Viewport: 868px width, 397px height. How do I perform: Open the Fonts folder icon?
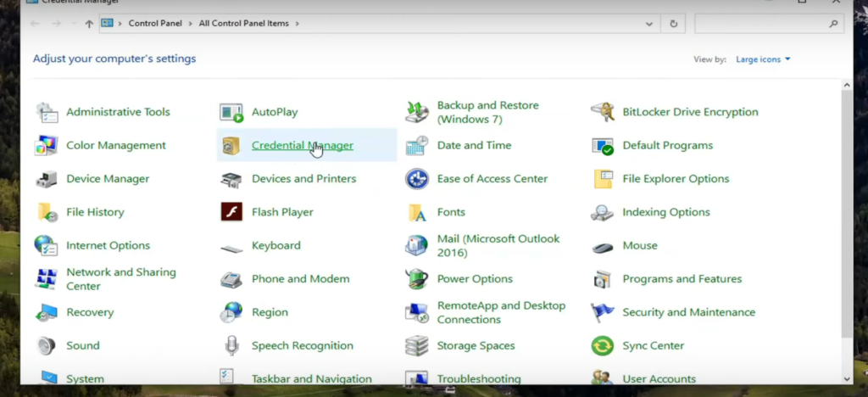416,212
